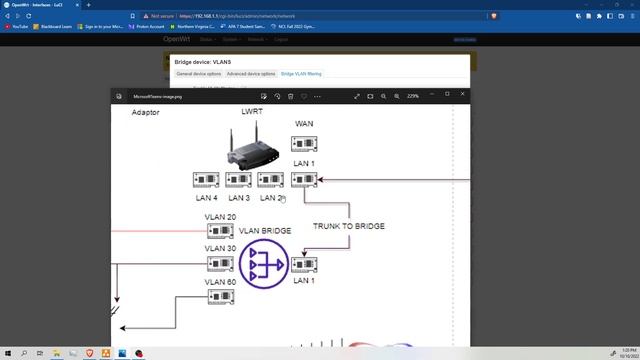Switch to General device options tab
The image size is (640, 360).
(x=199, y=74)
